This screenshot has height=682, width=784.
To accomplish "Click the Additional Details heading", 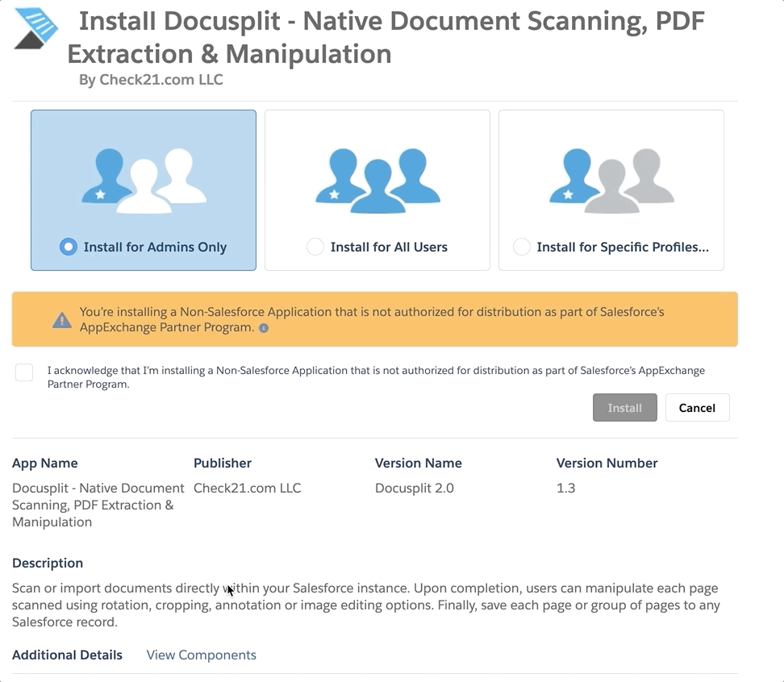I will [67, 655].
